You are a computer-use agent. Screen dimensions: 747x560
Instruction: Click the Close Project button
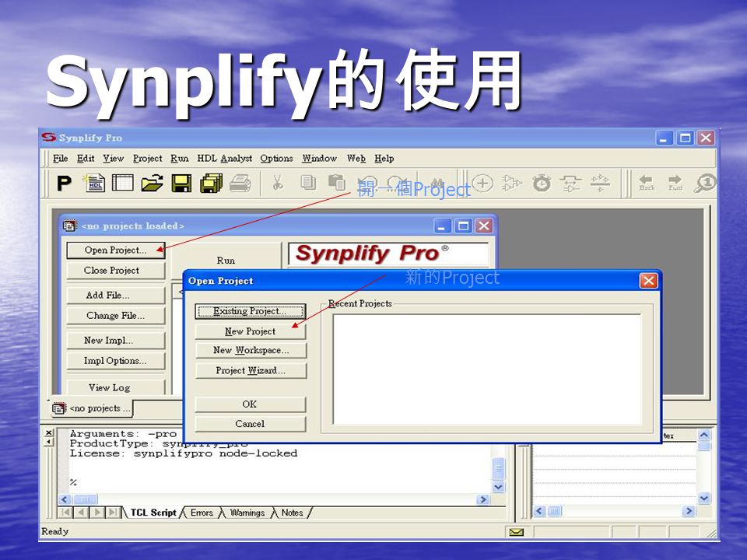tap(116, 271)
